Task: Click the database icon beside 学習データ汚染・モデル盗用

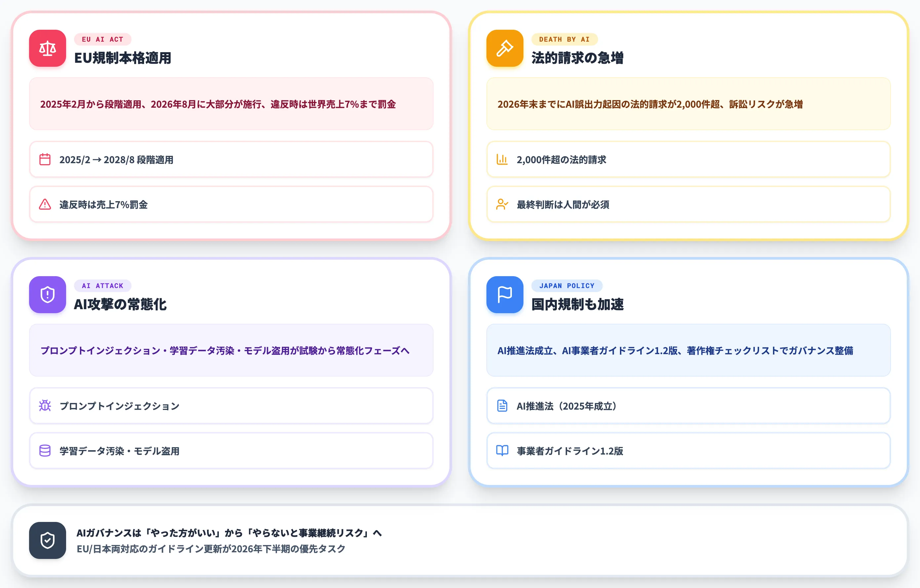Action: click(45, 451)
